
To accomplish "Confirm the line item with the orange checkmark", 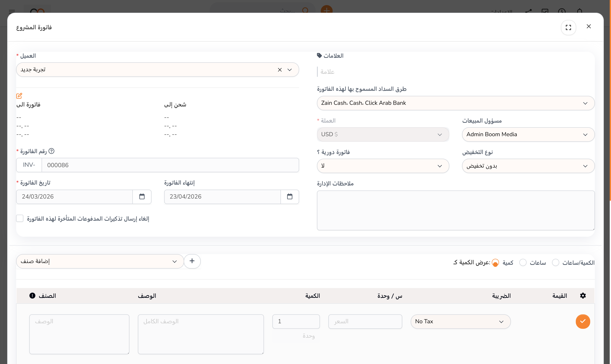I will 583,321.
